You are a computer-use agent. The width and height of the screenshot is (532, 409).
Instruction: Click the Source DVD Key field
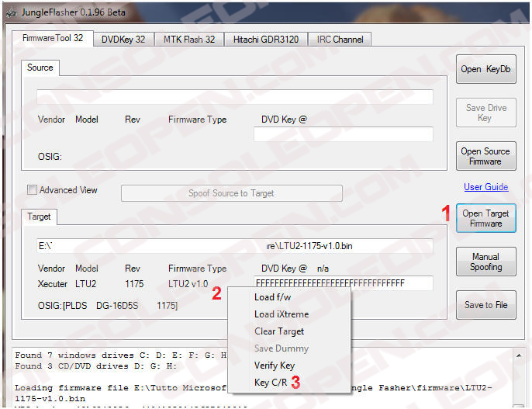tap(344, 134)
